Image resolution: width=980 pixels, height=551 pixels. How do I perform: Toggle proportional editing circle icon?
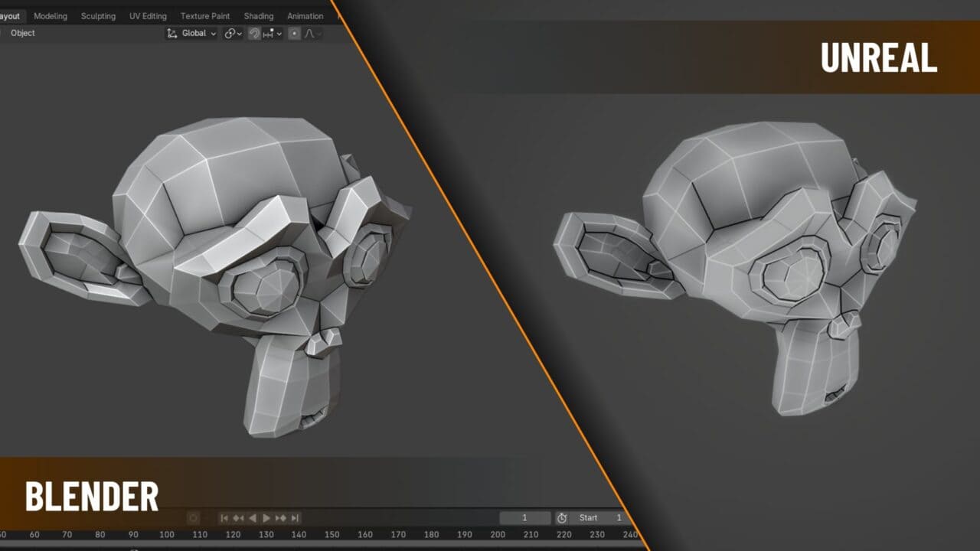click(x=295, y=34)
